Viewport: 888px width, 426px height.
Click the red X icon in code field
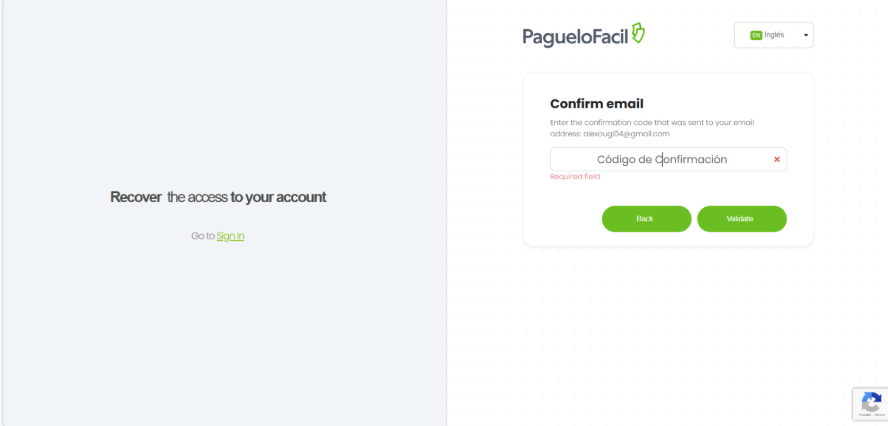pos(777,159)
